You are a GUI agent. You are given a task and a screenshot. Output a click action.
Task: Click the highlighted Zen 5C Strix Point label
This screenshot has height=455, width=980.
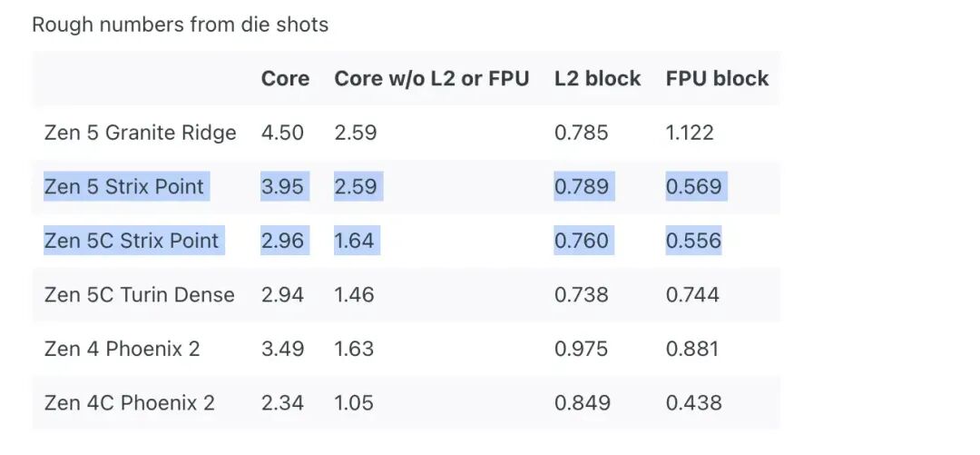[x=132, y=241]
